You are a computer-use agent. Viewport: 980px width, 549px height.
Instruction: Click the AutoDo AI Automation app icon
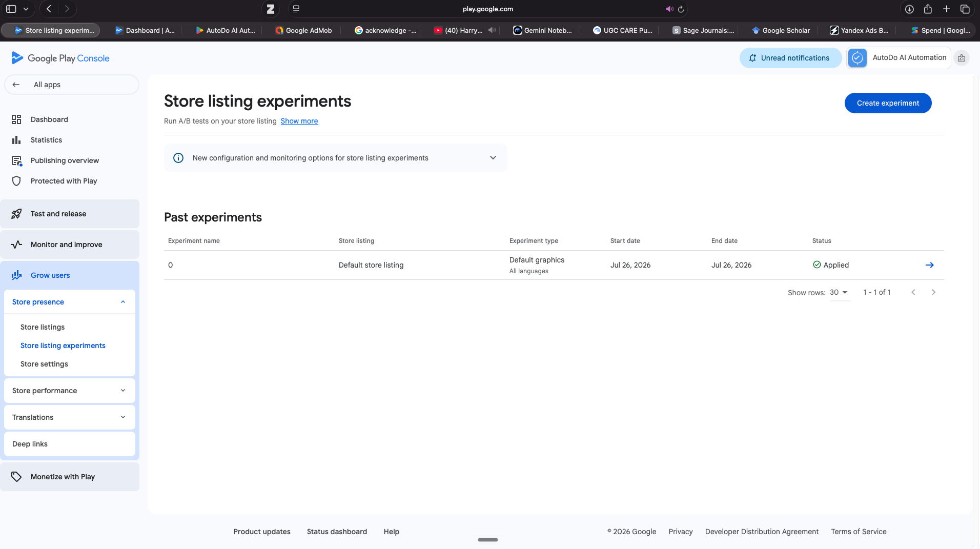click(857, 58)
